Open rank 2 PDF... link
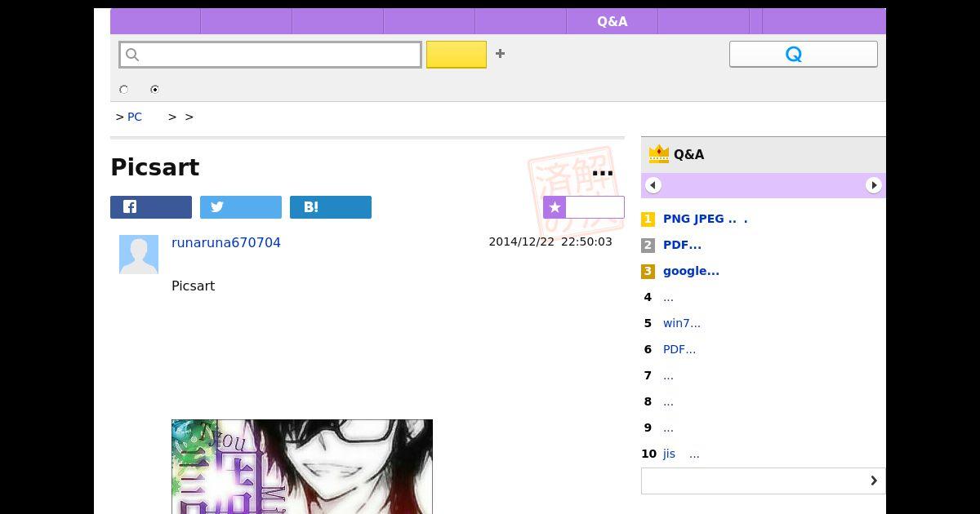The height and width of the screenshot is (514, 980). pos(682,245)
